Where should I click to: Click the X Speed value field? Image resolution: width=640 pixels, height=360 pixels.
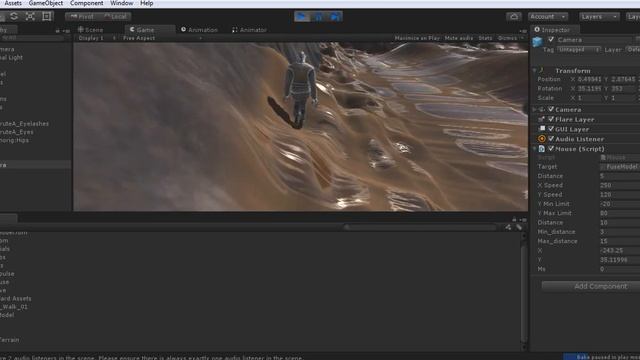click(620, 185)
